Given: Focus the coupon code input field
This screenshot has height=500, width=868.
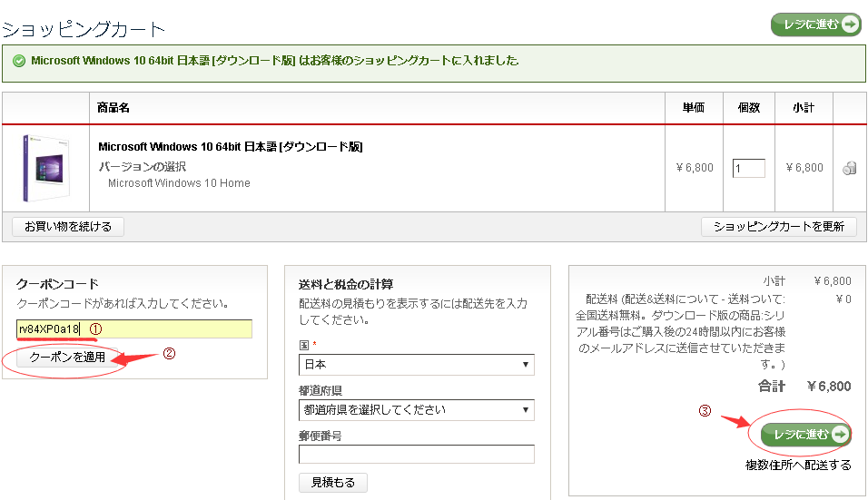Looking at the screenshot, I should pos(134,328).
